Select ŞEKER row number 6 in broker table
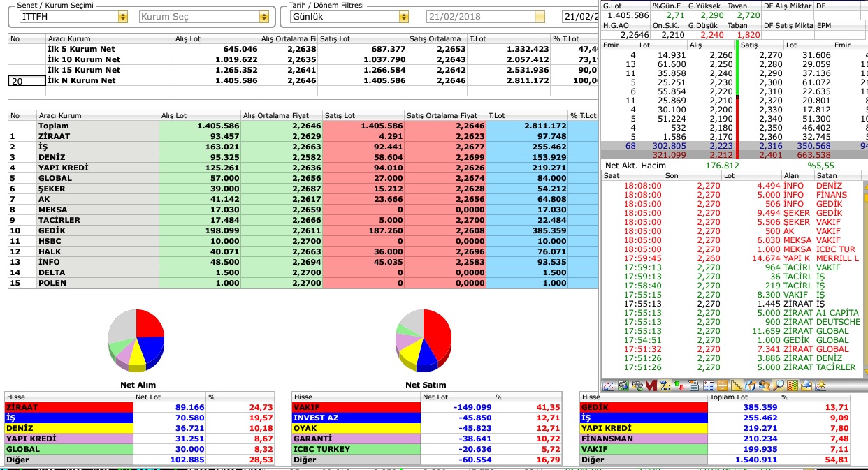The height and width of the screenshot is (470, 868). pos(303,189)
